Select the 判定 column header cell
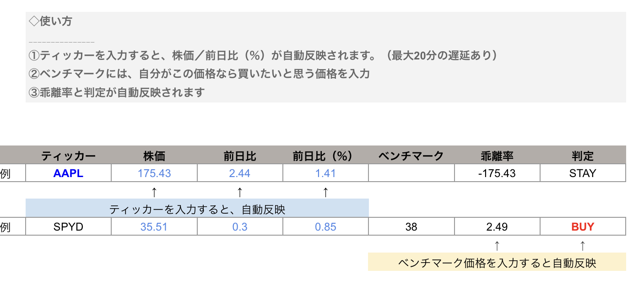This screenshot has height=307, width=644. point(583,156)
